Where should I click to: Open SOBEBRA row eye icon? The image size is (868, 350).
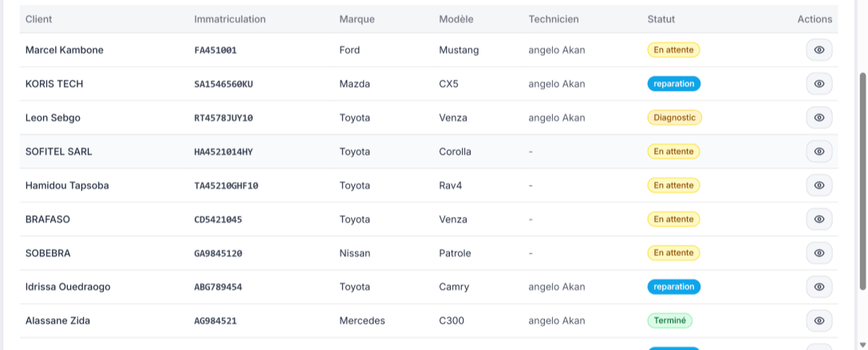click(x=819, y=253)
